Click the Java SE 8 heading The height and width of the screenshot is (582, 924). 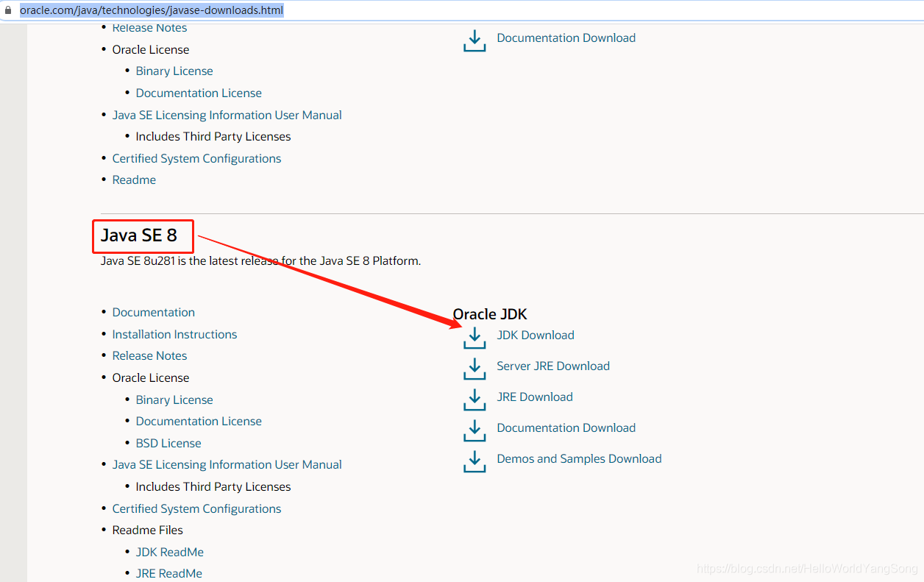coord(139,235)
